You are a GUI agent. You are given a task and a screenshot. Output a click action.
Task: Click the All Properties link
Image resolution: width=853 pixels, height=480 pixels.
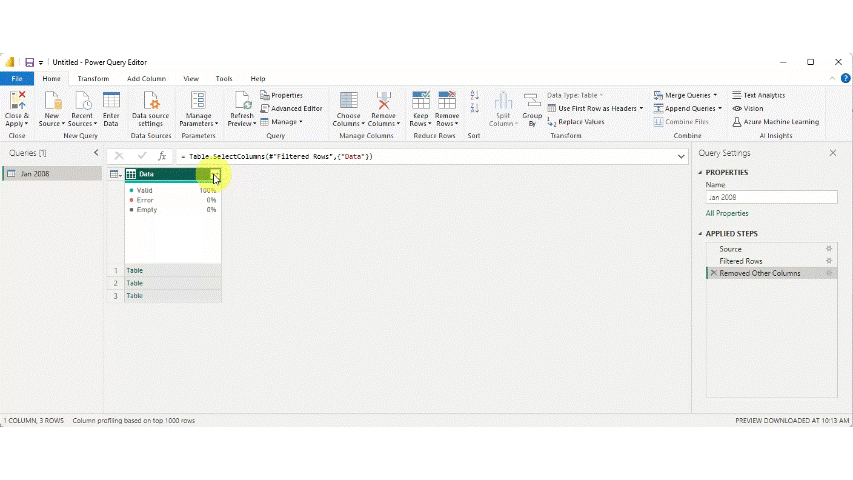pyautogui.click(x=727, y=213)
